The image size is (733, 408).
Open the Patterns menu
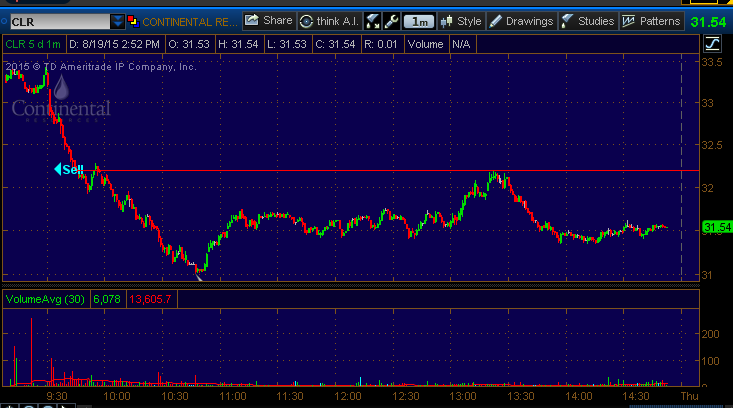point(652,20)
